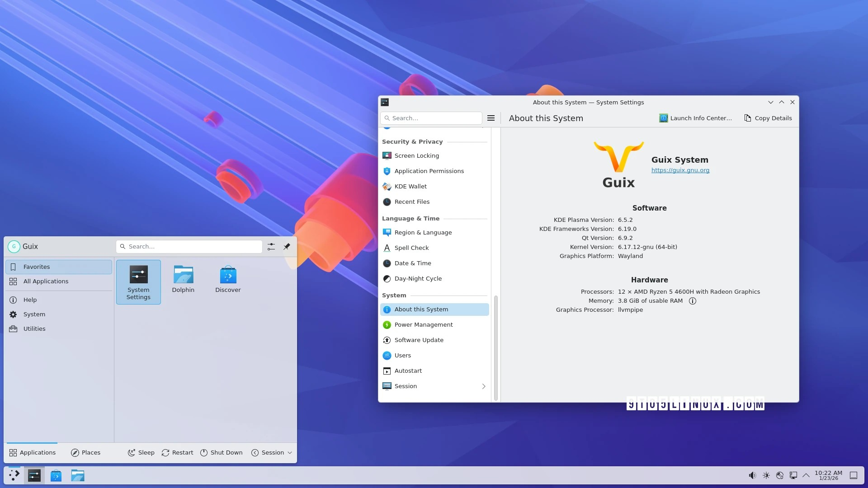Open KDE Wallet settings
868x488 pixels.
pyautogui.click(x=410, y=186)
